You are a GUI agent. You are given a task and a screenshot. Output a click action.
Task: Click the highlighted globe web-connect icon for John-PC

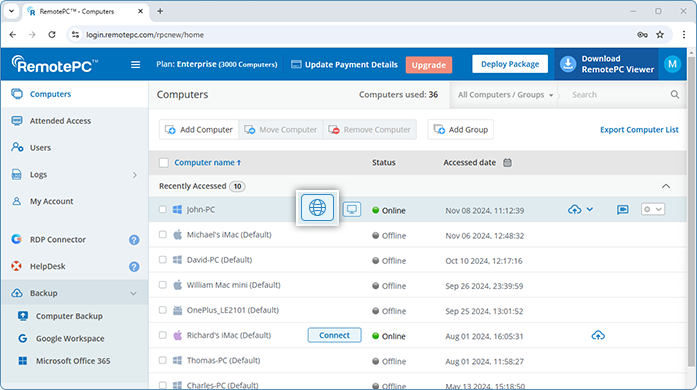(x=317, y=208)
